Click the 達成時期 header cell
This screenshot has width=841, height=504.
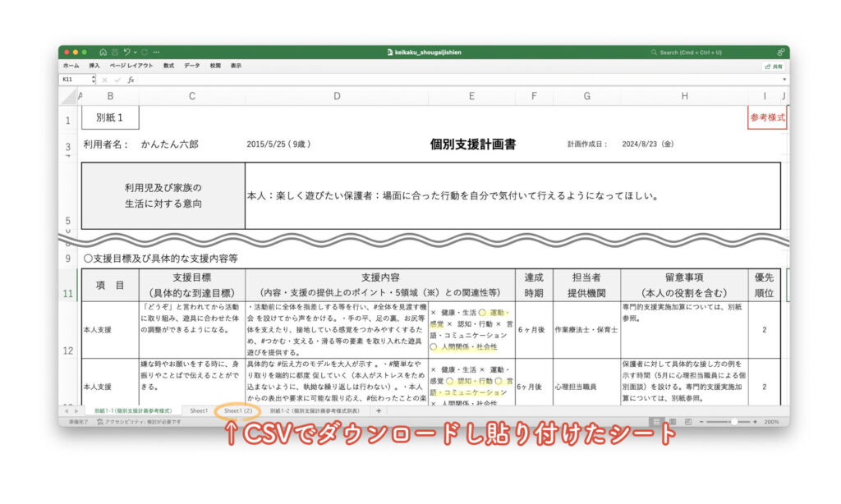[x=534, y=285]
